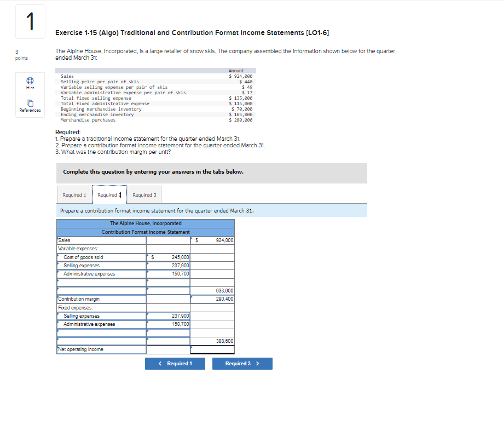
Task: Open the Net operating income label dropdown
Action: 101,349
